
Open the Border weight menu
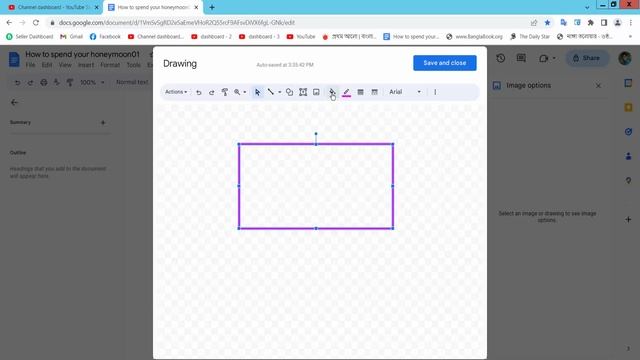(x=360, y=92)
